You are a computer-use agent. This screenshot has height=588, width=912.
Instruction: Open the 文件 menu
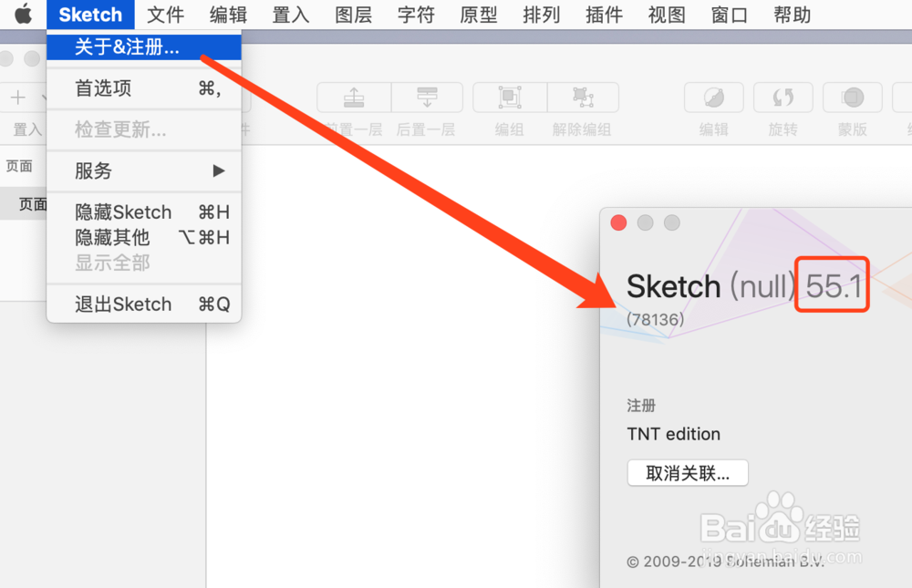click(x=165, y=15)
